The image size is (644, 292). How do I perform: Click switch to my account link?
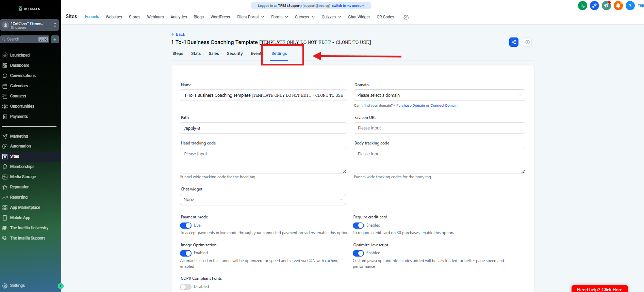[x=348, y=6]
